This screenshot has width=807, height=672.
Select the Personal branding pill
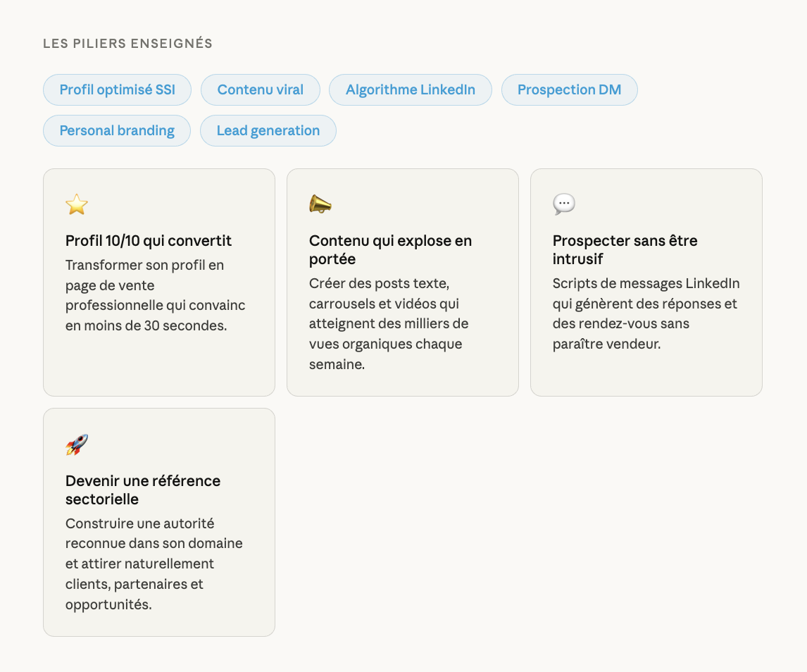pyautogui.click(x=117, y=131)
